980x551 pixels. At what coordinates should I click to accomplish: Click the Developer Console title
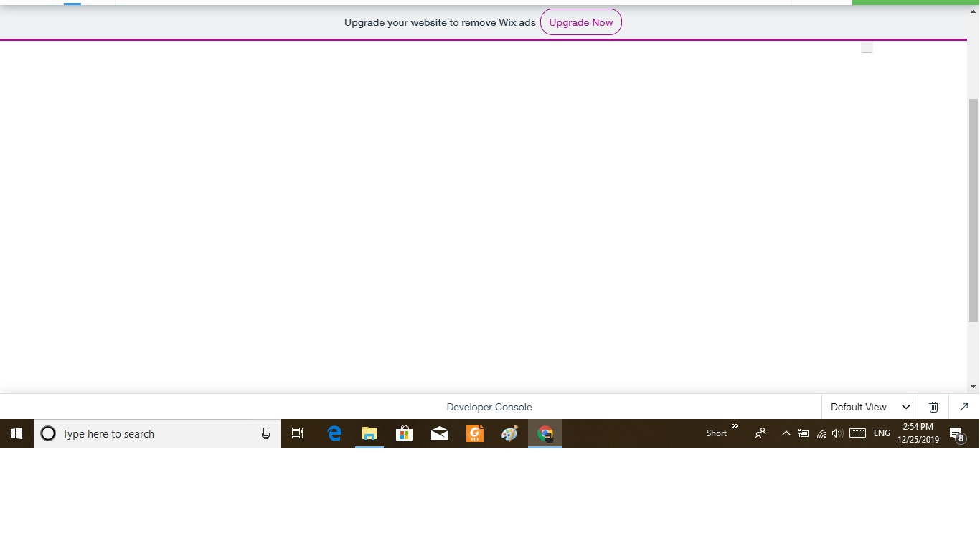(x=489, y=407)
